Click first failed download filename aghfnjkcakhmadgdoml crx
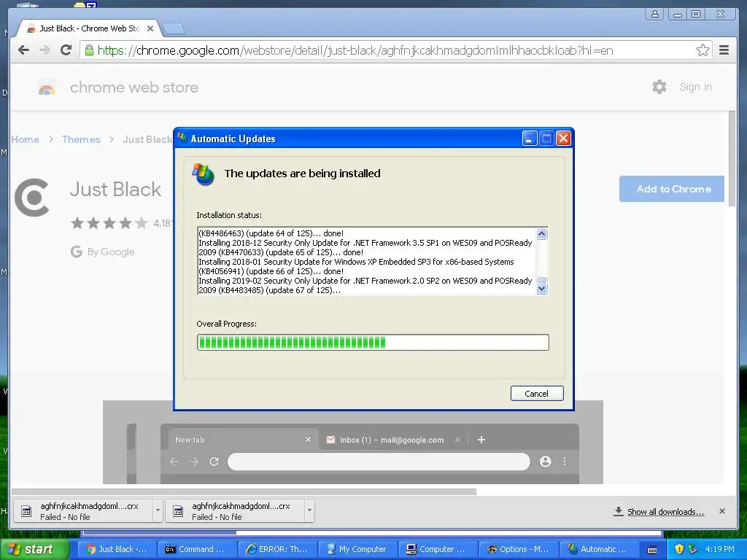 (x=89, y=506)
